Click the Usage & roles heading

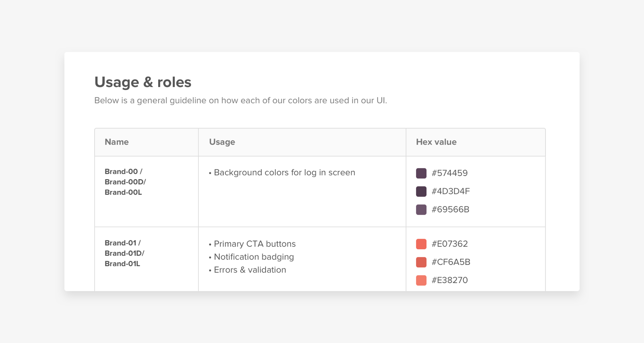pyautogui.click(x=143, y=82)
